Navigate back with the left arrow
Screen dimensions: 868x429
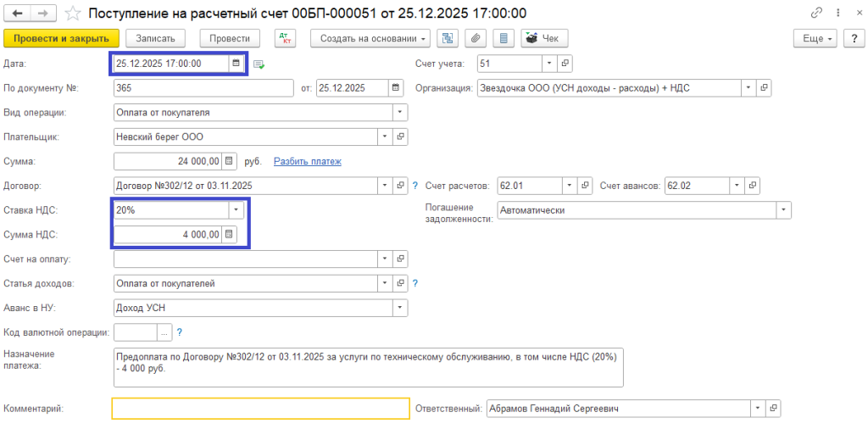pyautogui.click(x=18, y=14)
